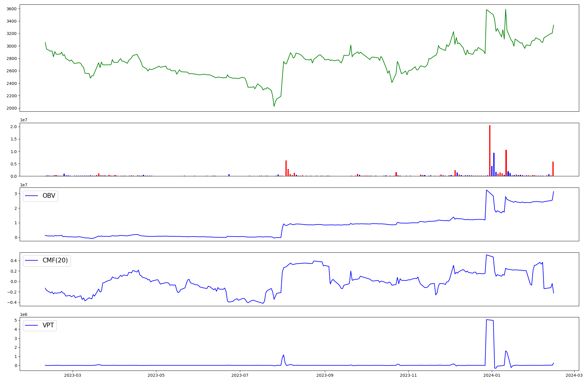Click the 5 label on the VPT axis

pyautogui.click(x=16, y=320)
